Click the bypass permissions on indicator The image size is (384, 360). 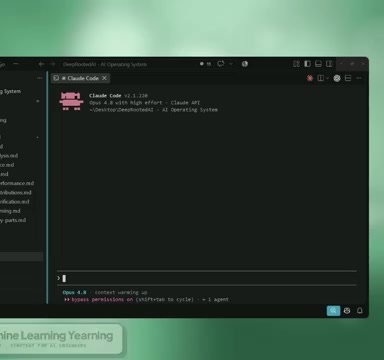[x=98, y=299]
